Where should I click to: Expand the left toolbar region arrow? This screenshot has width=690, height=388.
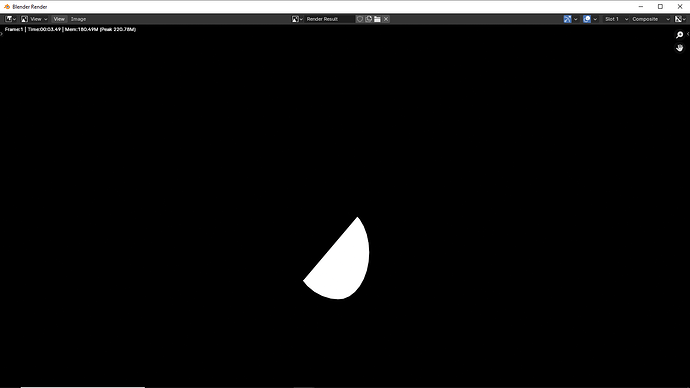(x=1, y=33)
